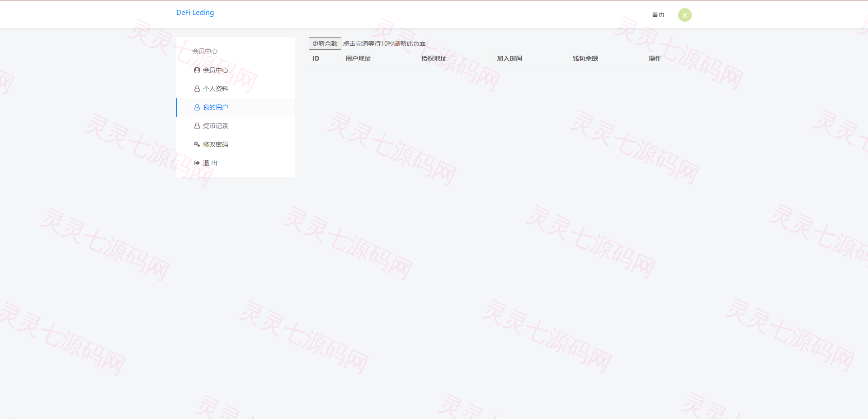The image size is (868, 419).
Task: Open the 修改密码 page
Action: click(x=236, y=144)
